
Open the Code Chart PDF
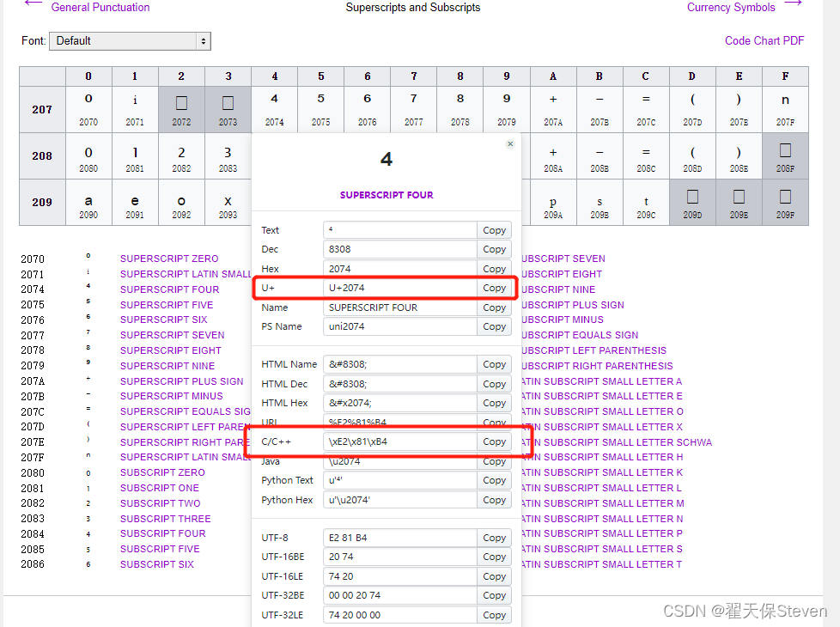point(764,40)
